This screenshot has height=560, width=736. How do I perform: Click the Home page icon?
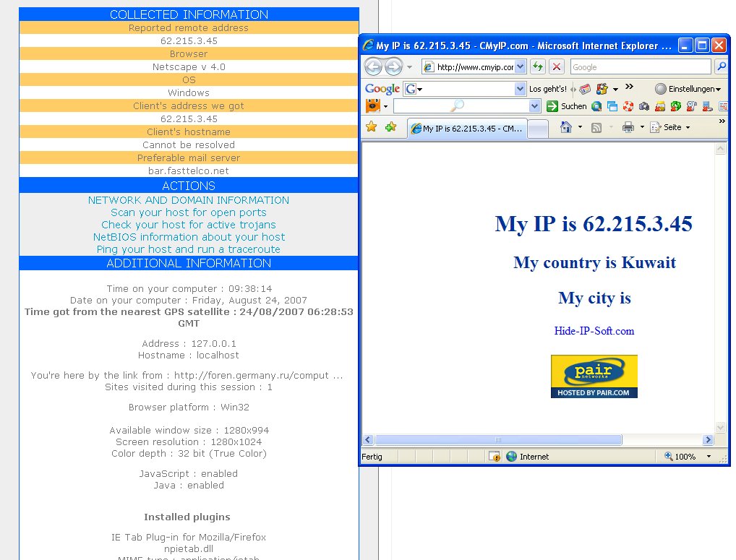[x=566, y=127]
